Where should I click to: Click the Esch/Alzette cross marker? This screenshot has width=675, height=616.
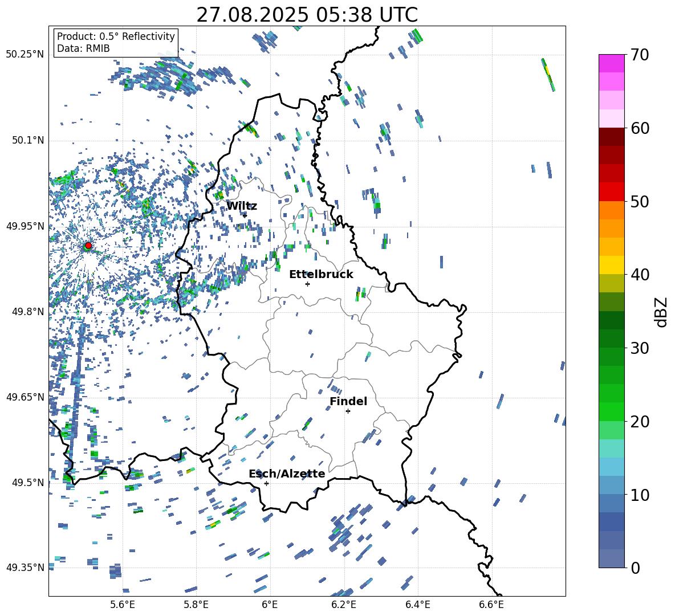266,483
